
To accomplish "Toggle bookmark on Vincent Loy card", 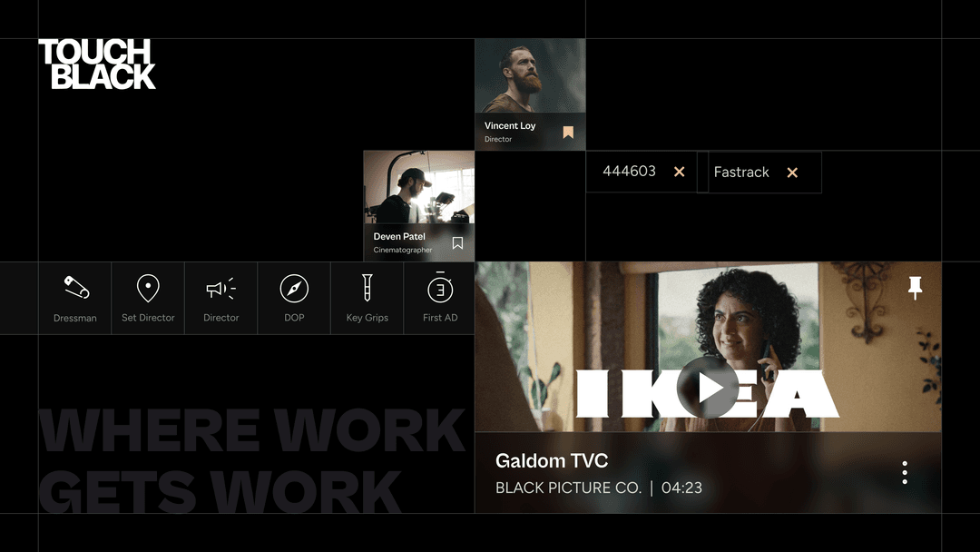I will click(x=568, y=133).
